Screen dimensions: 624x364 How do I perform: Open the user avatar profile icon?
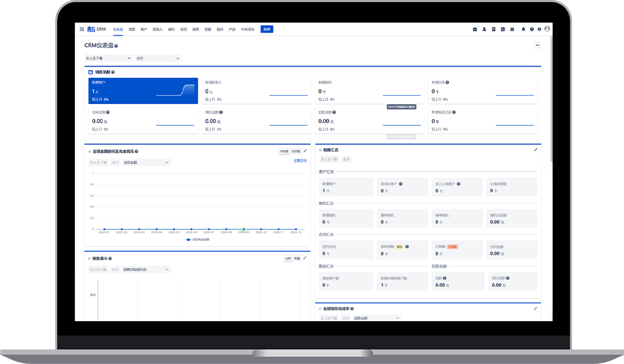click(x=547, y=29)
